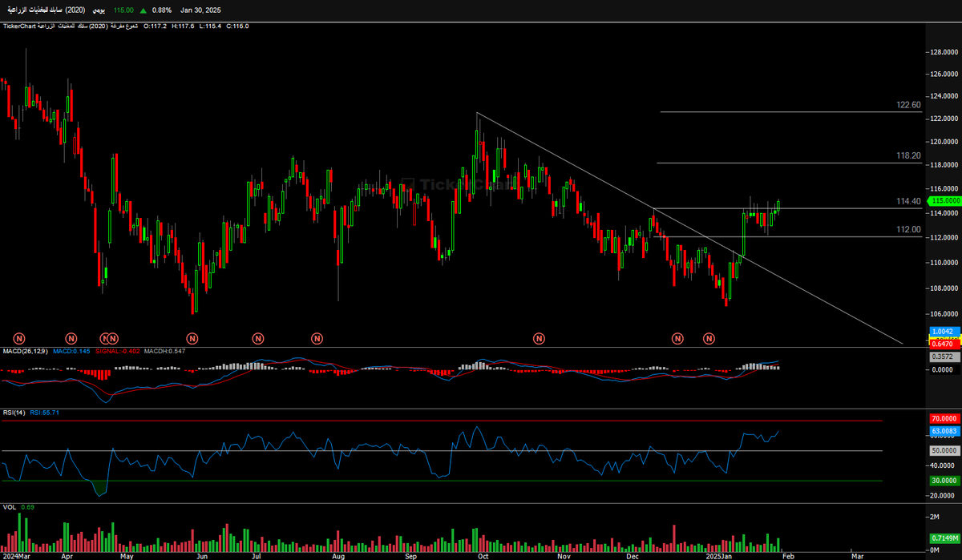The width and height of the screenshot is (962, 560).
Task: Click the RSI:55.71 value
Action: point(45,412)
